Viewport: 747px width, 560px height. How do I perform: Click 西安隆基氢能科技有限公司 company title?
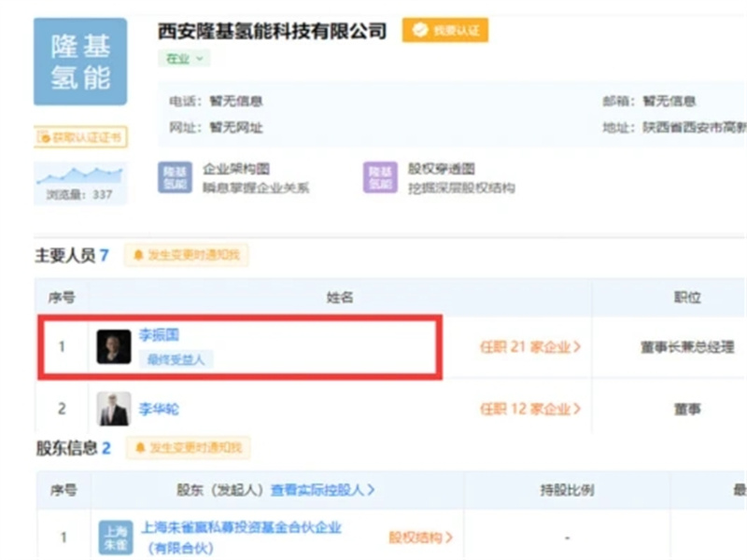pyautogui.click(x=272, y=32)
